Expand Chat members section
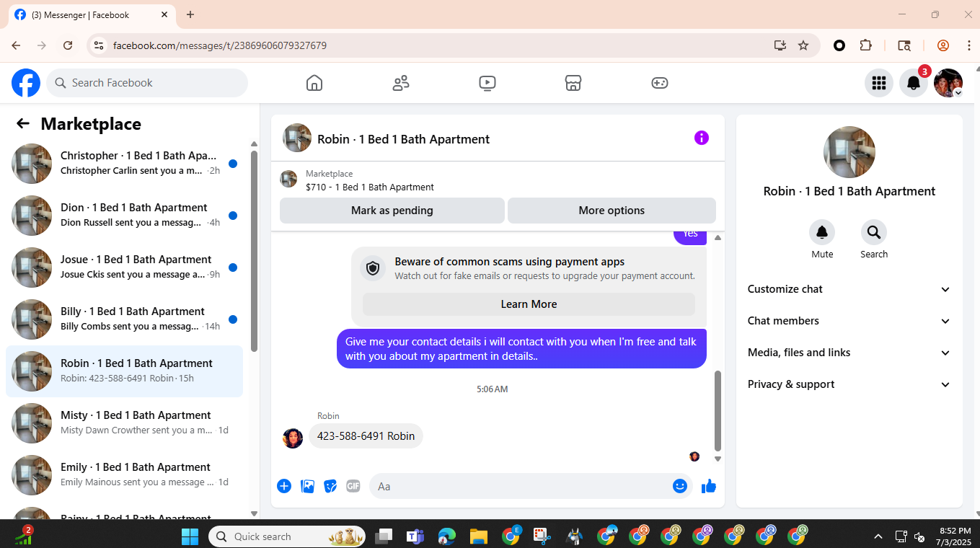 849,321
